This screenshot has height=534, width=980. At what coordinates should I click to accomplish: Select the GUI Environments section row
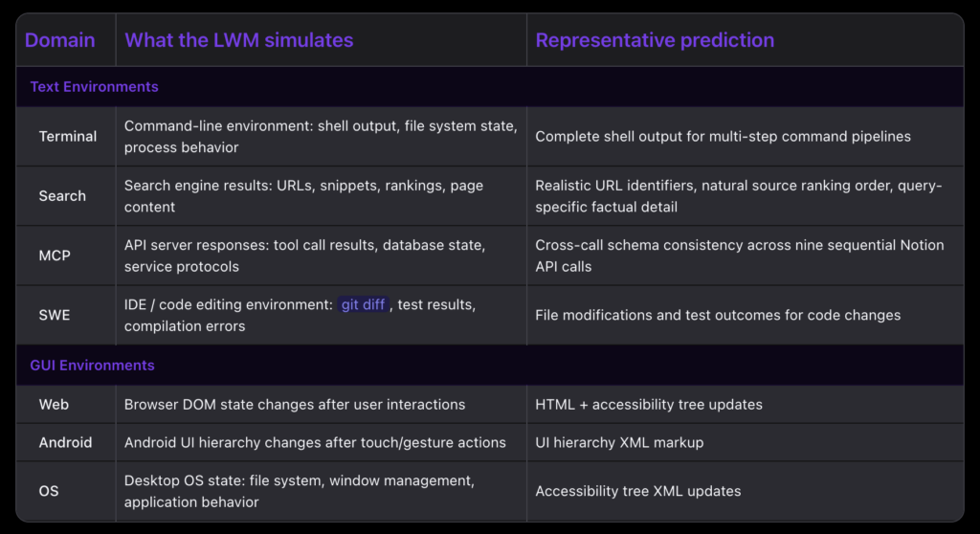pyautogui.click(x=490, y=366)
